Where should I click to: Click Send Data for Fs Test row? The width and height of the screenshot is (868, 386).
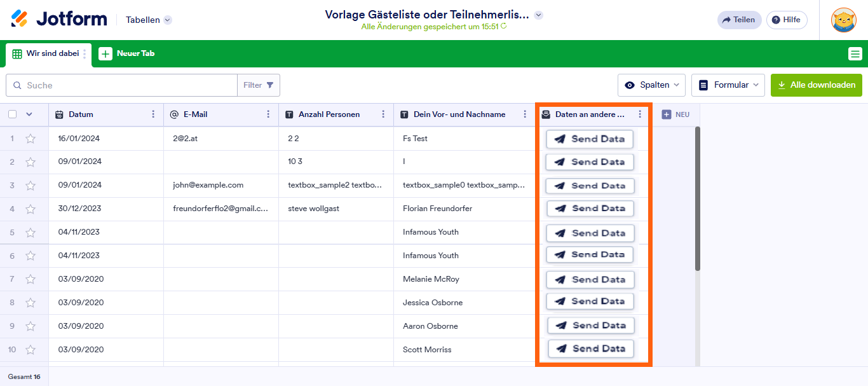tap(590, 139)
